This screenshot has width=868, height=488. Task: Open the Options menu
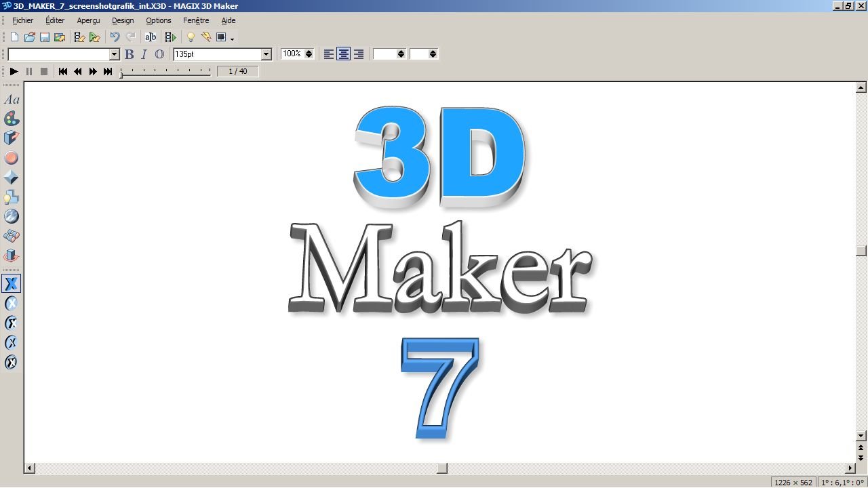[x=159, y=20]
